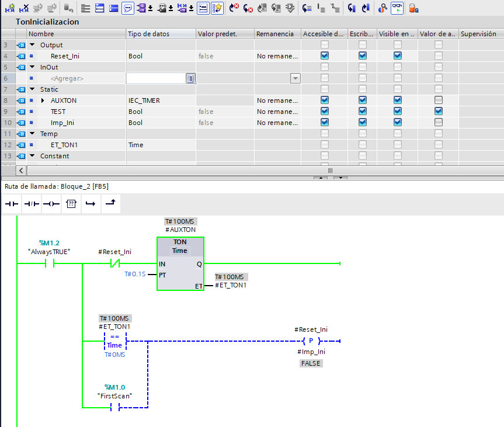This screenshot has height=427, width=504.
Task: Open the Remanencia dropdown in the Agregar row
Action: (295, 78)
